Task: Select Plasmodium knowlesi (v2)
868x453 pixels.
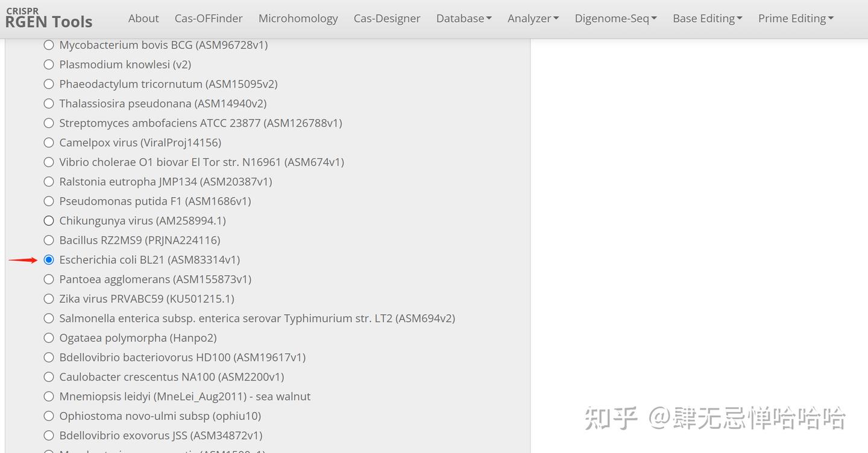Action: (x=48, y=64)
